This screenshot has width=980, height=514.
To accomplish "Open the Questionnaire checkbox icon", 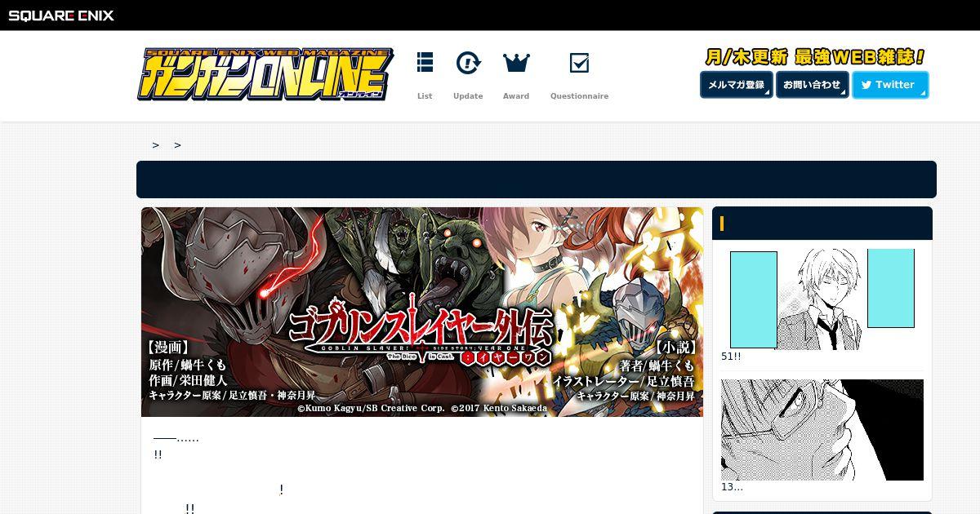I will pyautogui.click(x=579, y=63).
